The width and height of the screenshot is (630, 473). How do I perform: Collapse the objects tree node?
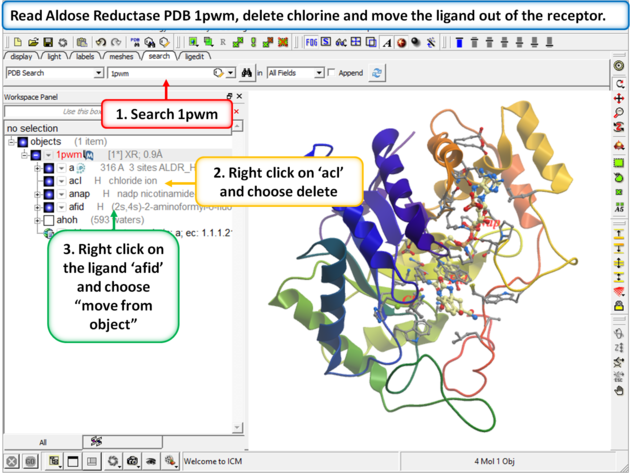tap(11, 142)
